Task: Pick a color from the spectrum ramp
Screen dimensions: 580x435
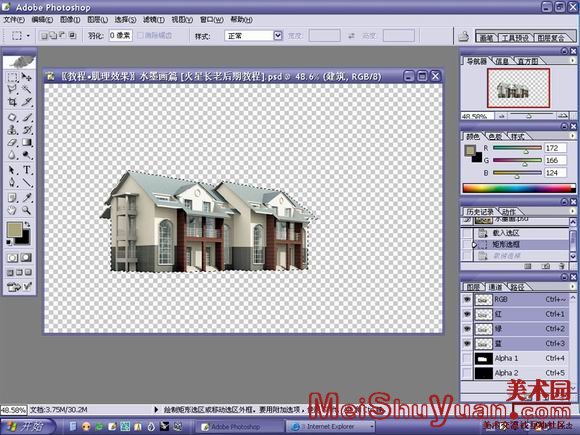Action: point(518,188)
